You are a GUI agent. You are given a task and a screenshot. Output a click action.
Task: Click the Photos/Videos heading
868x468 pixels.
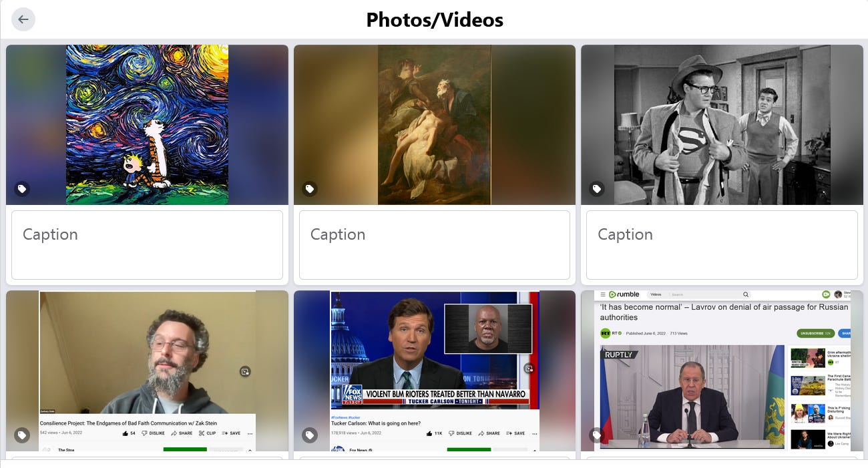pyautogui.click(x=435, y=20)
